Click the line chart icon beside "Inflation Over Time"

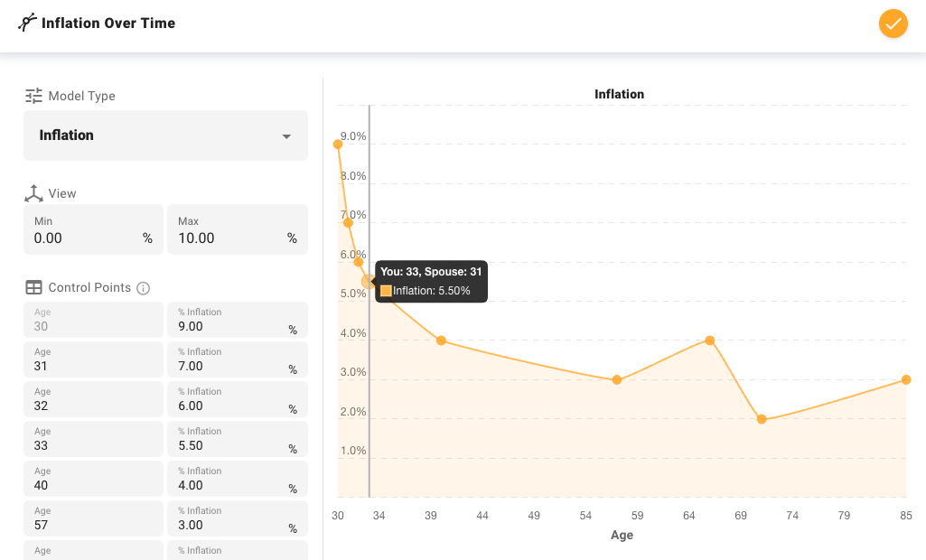point(26,23)
